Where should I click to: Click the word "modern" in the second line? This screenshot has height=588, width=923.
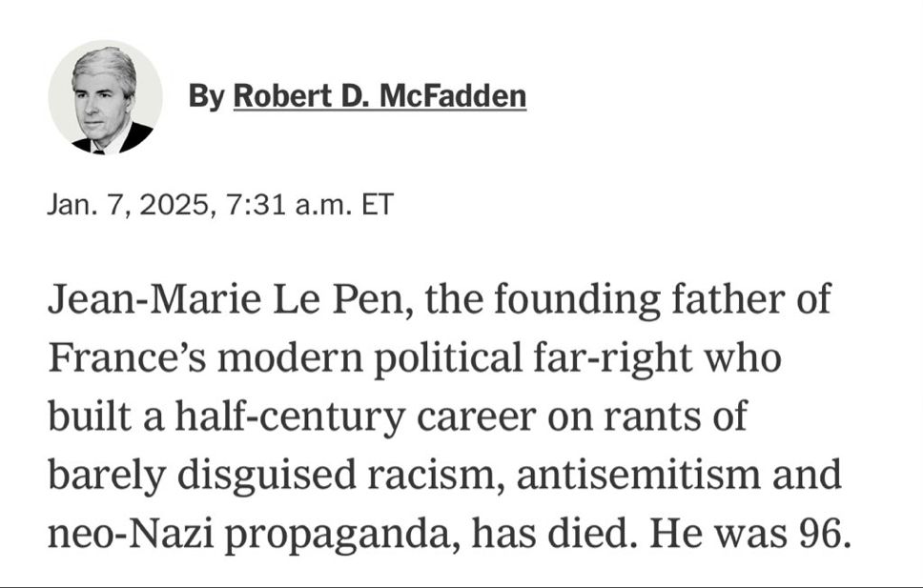290,358
